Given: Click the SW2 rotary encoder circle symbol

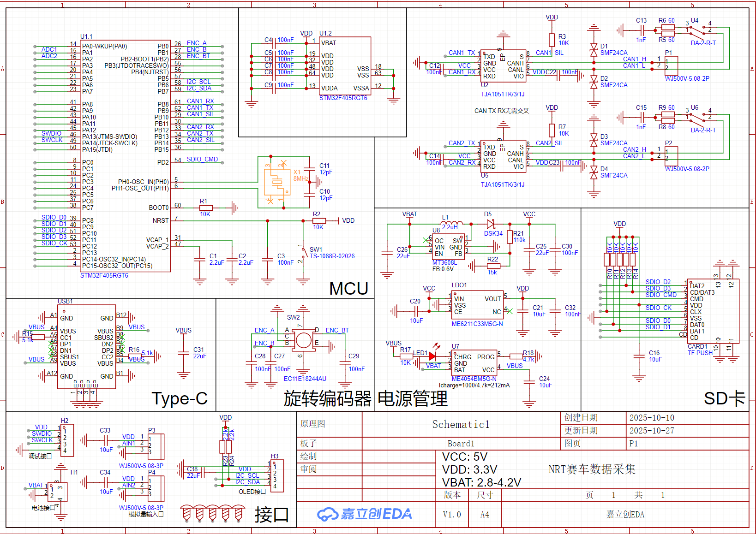Looking at the screenshot, I should pyautogui.click(x=303, y=340).
